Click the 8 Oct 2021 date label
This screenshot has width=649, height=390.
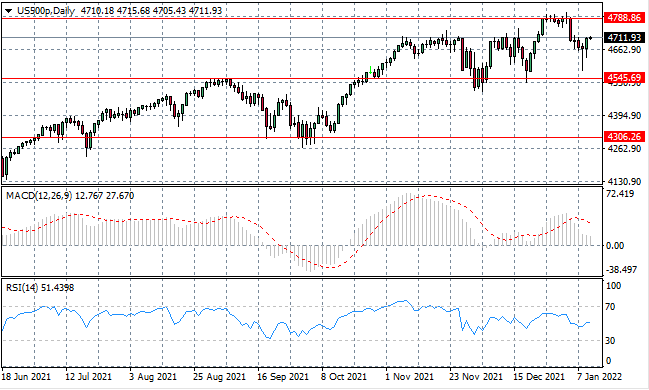tap(344, 377)
